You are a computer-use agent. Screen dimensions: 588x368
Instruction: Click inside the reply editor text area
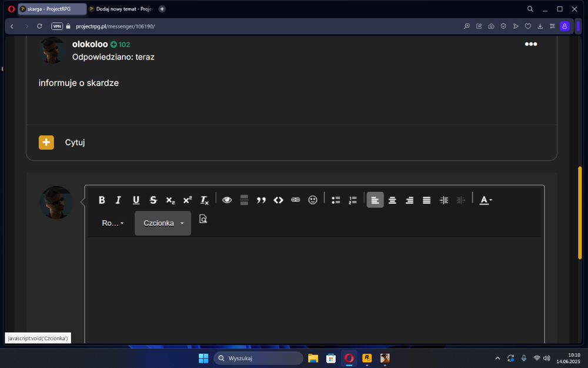tap(315, 289)
